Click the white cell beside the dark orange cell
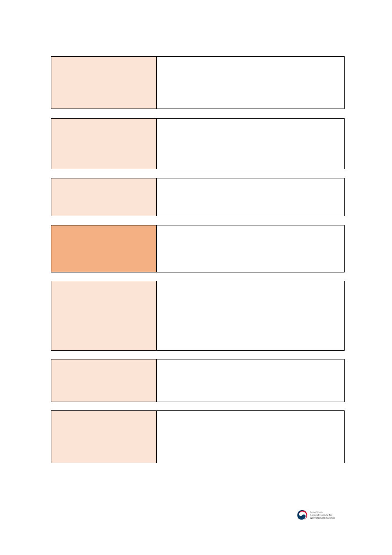Viewport: 392px width, 555px height. (250, 249)
